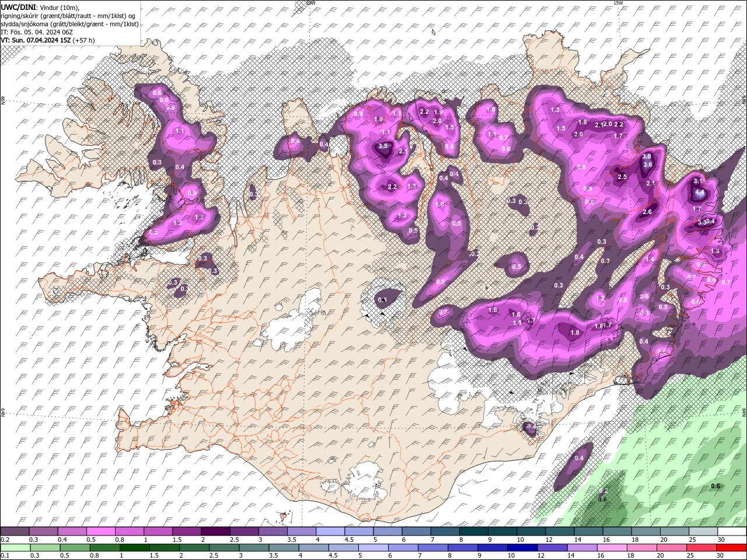Select lower legend blue swatch labeled 10
Image resolution: width=747 pixels, height=560 pixels.
click(521, 548)
